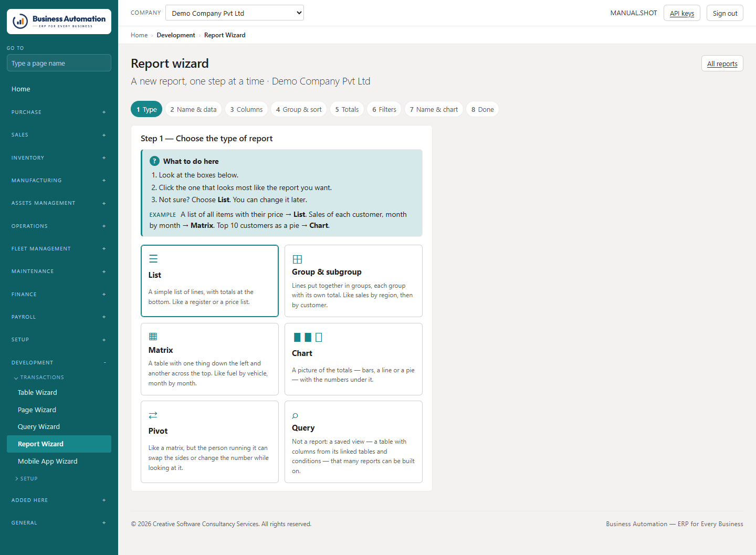Image resolution: width=756 pixels, height=555 pixels.
Task: Open the Company dropdown selector
Action: click(235, 13)
